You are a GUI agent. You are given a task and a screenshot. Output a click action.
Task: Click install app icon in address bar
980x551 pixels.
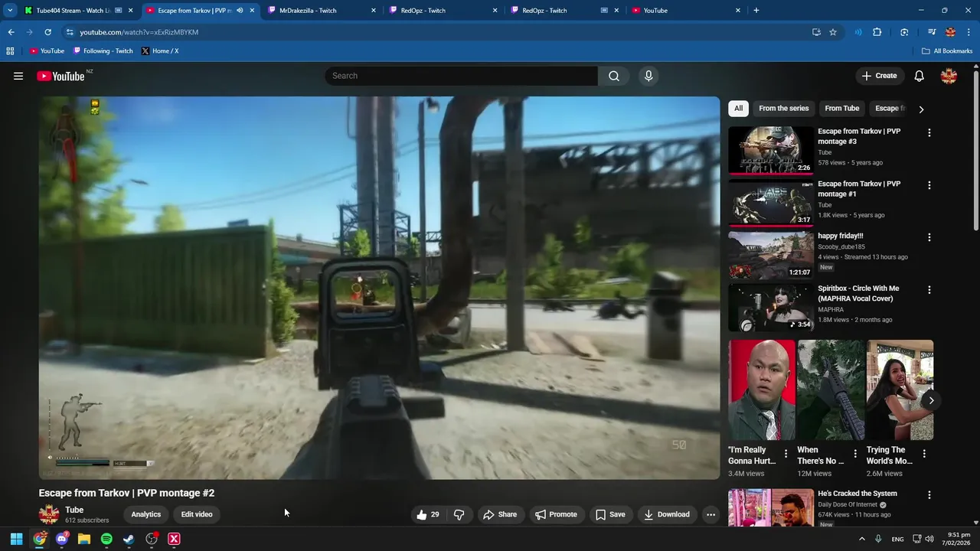pos(816,32)
